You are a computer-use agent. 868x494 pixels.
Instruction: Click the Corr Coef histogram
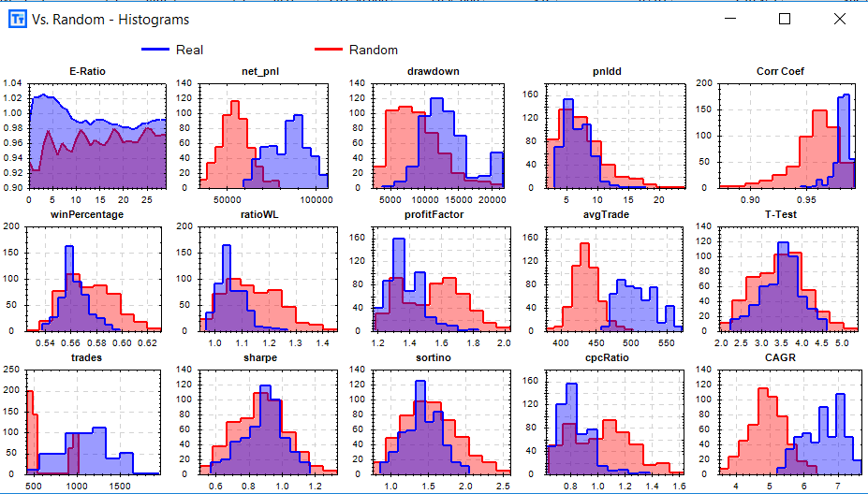787,136
